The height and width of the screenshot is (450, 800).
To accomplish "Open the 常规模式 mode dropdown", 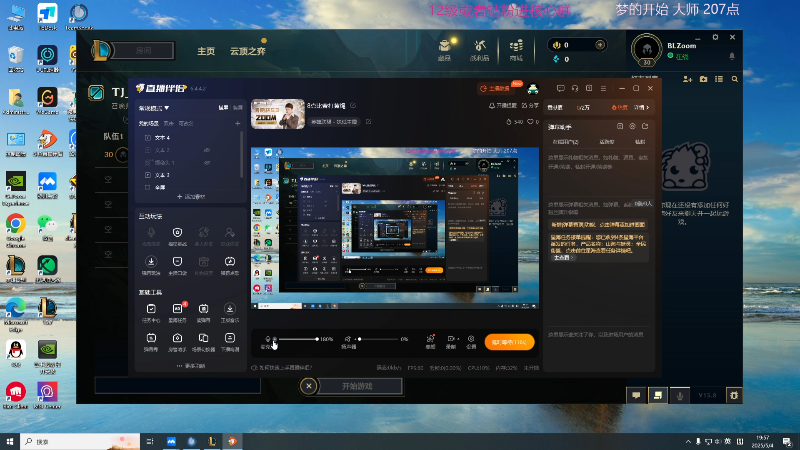I will [x=154, y=108].
